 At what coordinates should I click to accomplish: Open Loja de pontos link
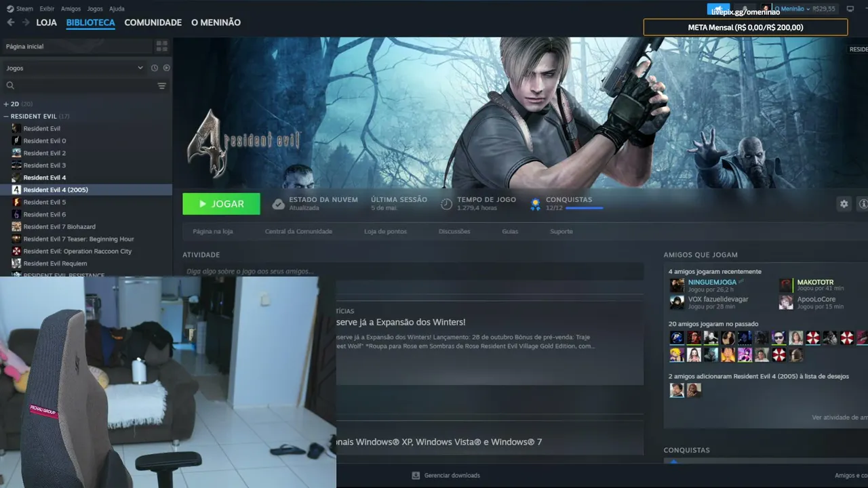(386, 231)
